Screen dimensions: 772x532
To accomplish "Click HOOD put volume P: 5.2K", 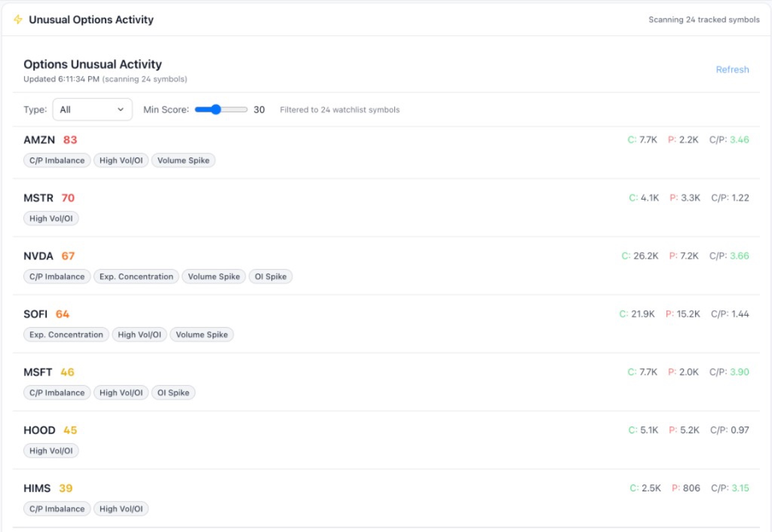I will pyautogui.click(x=684, y=430).
